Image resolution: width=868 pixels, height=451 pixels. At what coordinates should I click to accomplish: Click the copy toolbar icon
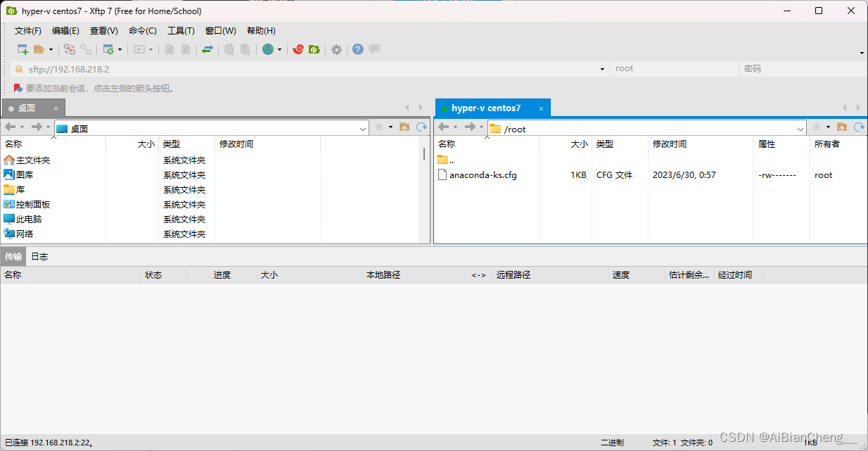[x=229, y=49]
